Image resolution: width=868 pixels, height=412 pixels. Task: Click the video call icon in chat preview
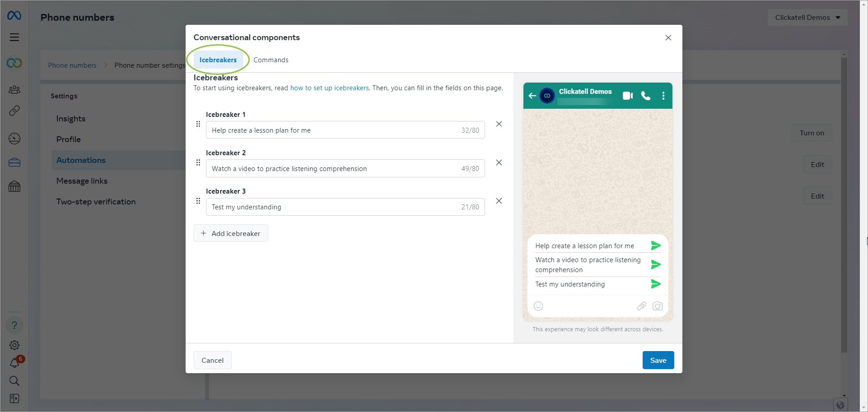pyautogui.click(x=627, y=96)
